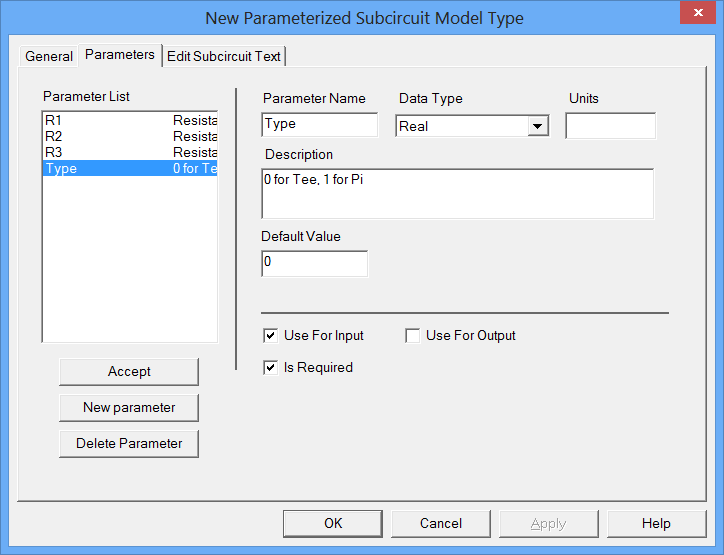
Task: Open the Parameters tab
Action: point(120,55)
